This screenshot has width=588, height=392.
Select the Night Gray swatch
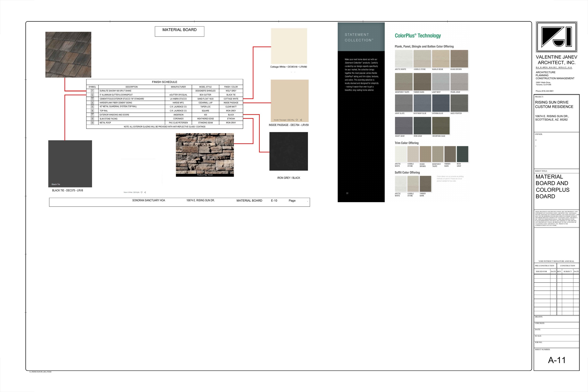[x=404, y=126]
